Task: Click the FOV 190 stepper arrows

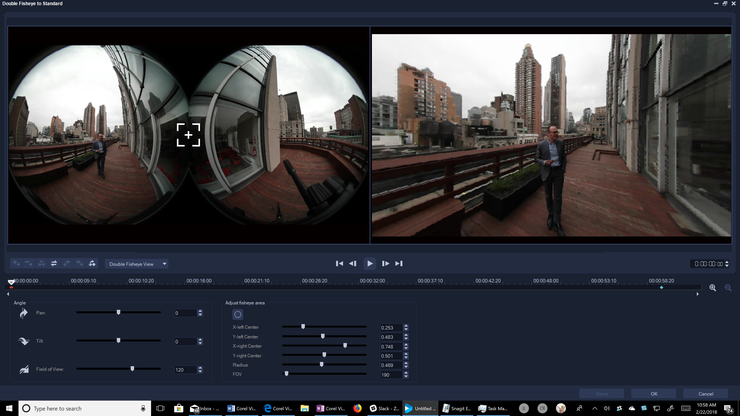Action: [x=406, y=374]
